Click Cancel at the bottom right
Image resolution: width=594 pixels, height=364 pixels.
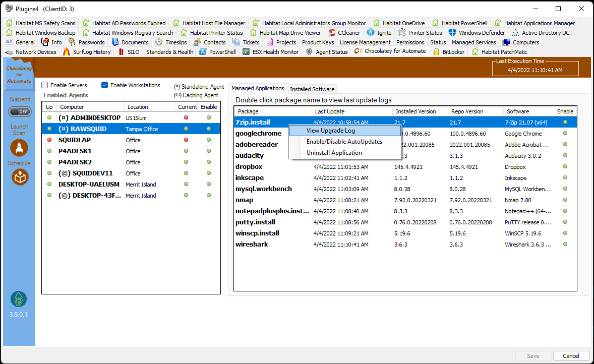coord(571,355)
